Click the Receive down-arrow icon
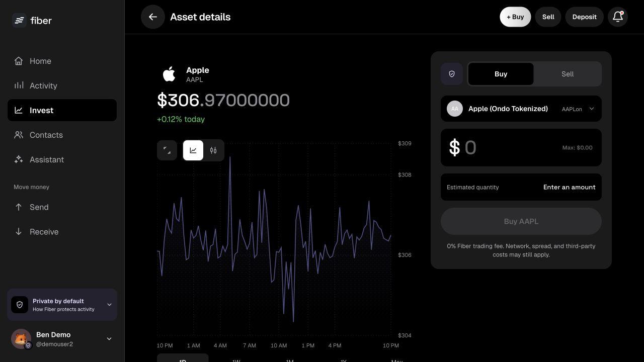644x362 pixels. [19, 232]
